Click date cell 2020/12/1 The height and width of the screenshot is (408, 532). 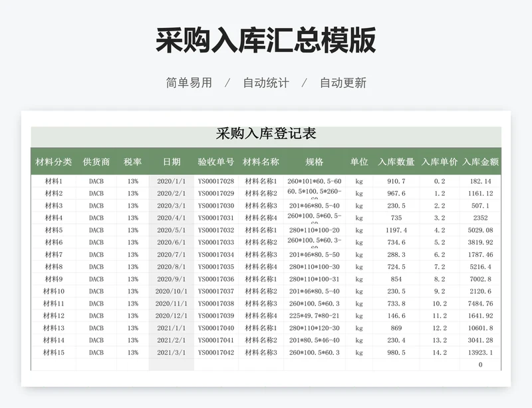click(x=172, y=315)
